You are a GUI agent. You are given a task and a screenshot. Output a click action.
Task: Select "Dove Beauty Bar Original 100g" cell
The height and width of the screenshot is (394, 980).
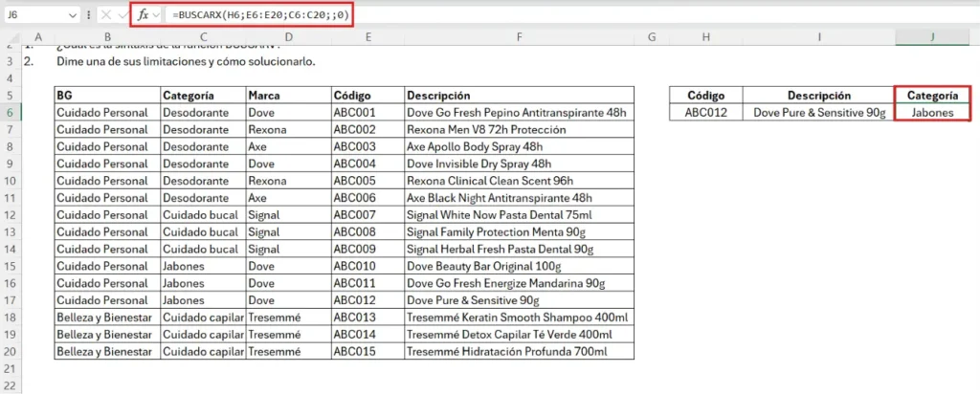(x=520, y=266)
